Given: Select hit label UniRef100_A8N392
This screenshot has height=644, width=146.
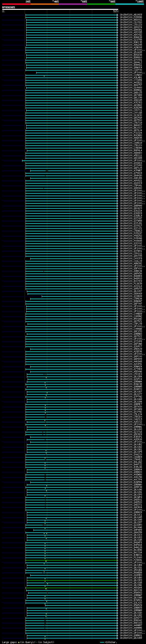Looking at the screenshot, I should tap(131, 263).
